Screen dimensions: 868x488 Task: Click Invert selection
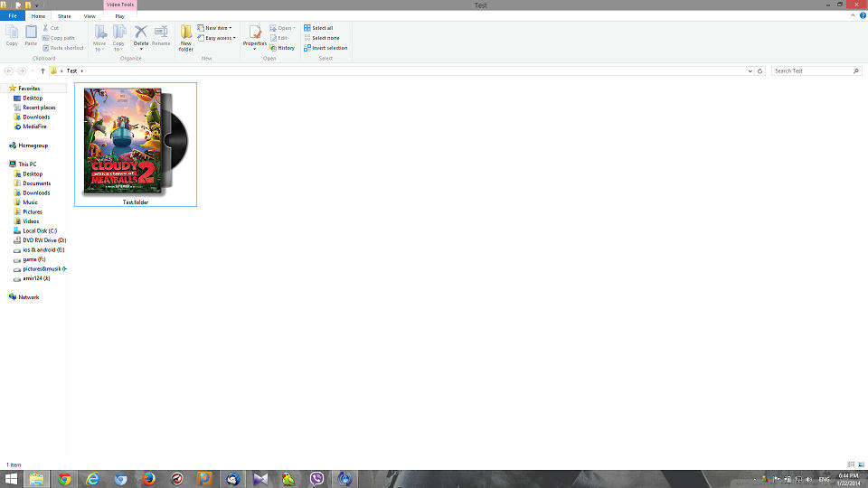(325, 48)
